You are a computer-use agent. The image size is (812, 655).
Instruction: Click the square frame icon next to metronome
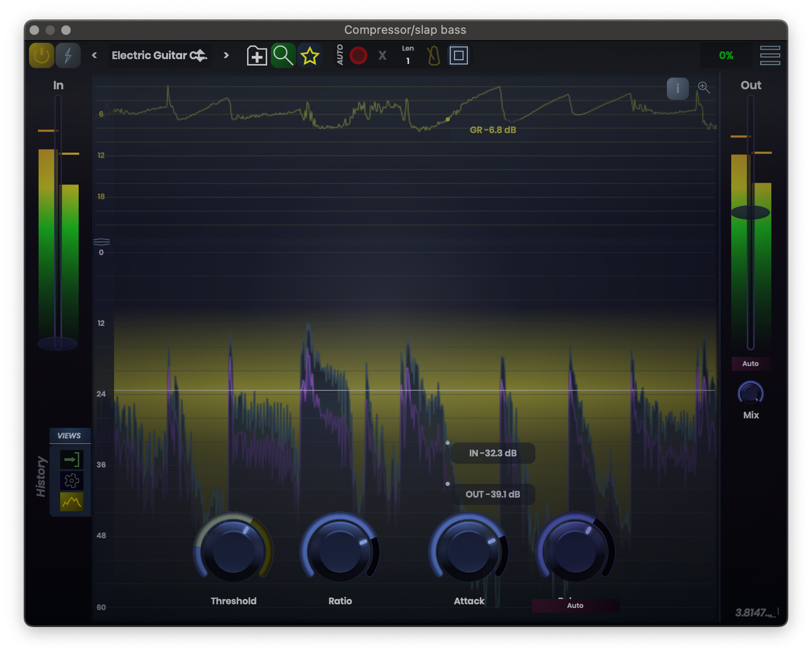(x=459, y=55)
